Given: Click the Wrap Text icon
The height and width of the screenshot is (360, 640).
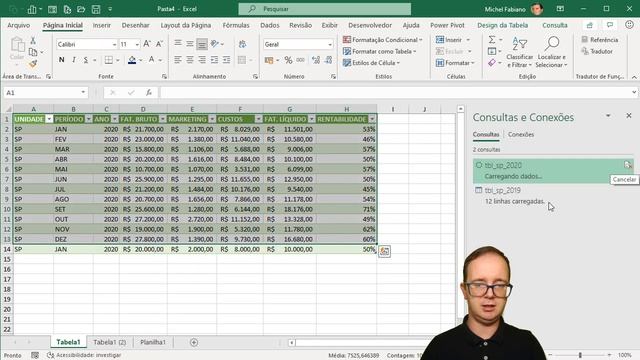Looking at the screenshot, I should (242, 44).
